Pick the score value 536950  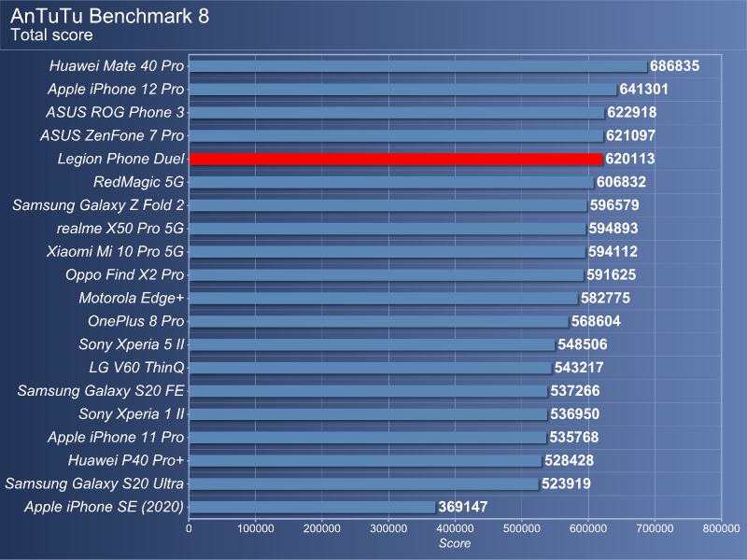[575, 414]
